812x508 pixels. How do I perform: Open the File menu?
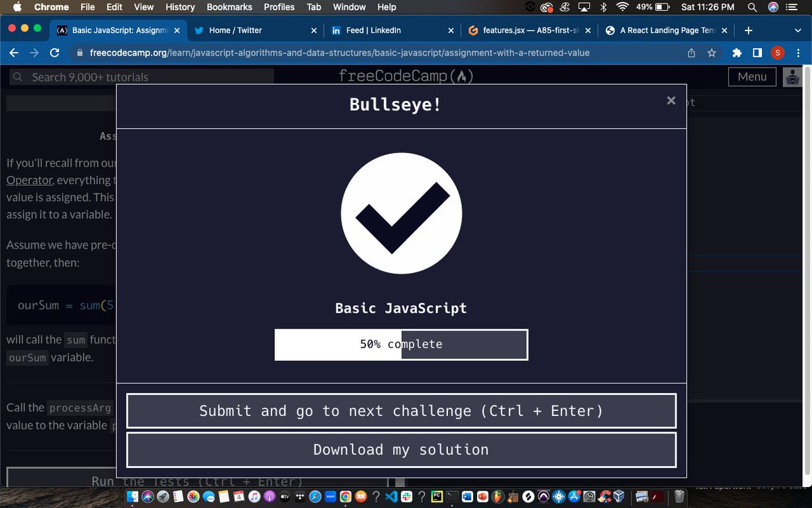[87, 7]
